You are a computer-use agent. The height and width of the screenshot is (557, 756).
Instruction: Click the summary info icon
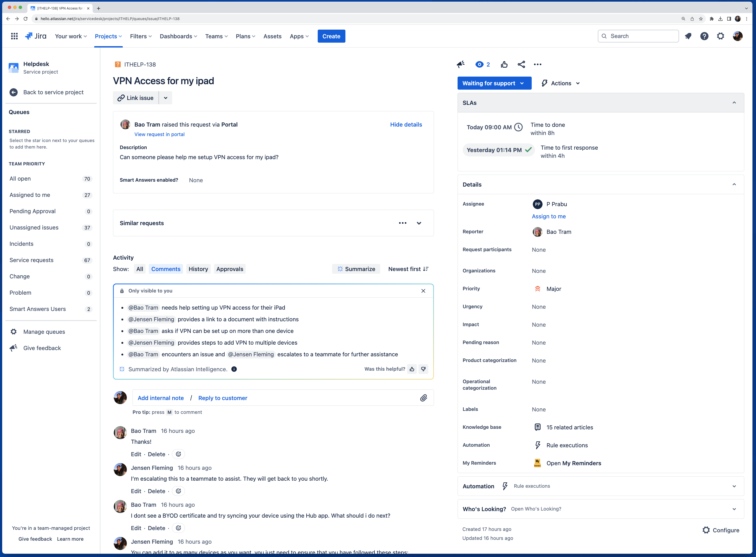click(x=234, y=369)
